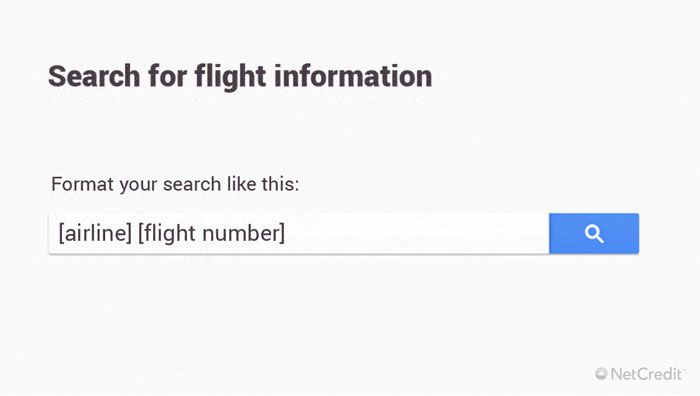Click the 'Format your search like this:' label
This screenshot has height=396, width=700.
[175, 184]
